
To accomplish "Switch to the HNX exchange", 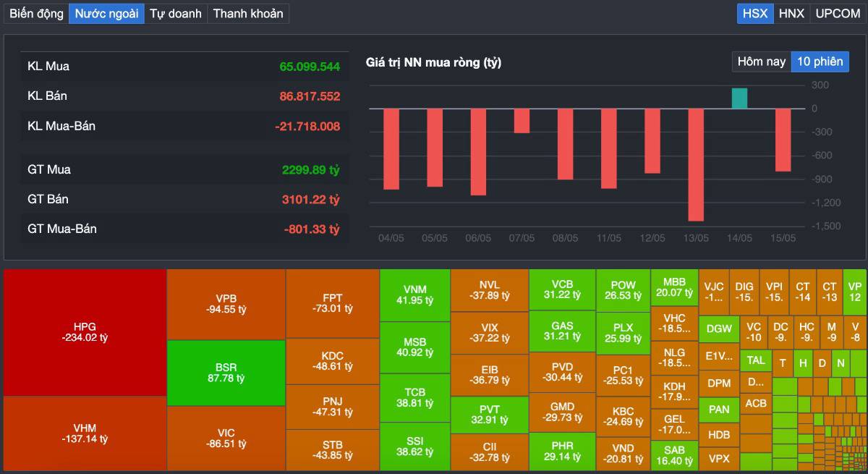I will [x=791, y=13].
